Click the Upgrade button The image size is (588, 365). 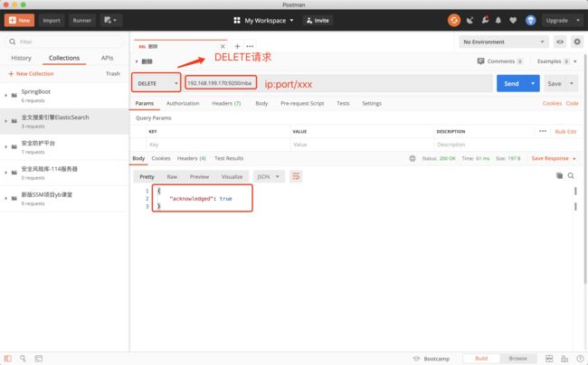(557, 20)
